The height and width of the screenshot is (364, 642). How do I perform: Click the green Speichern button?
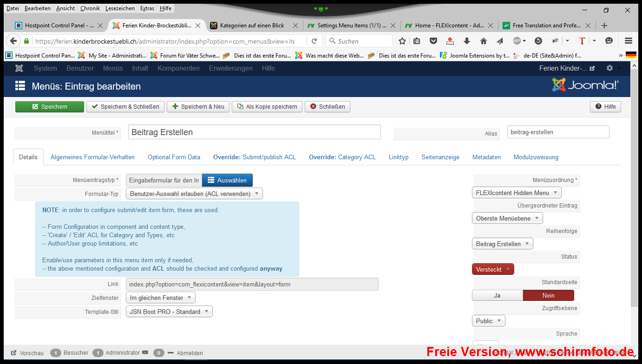tap(50, 107)
